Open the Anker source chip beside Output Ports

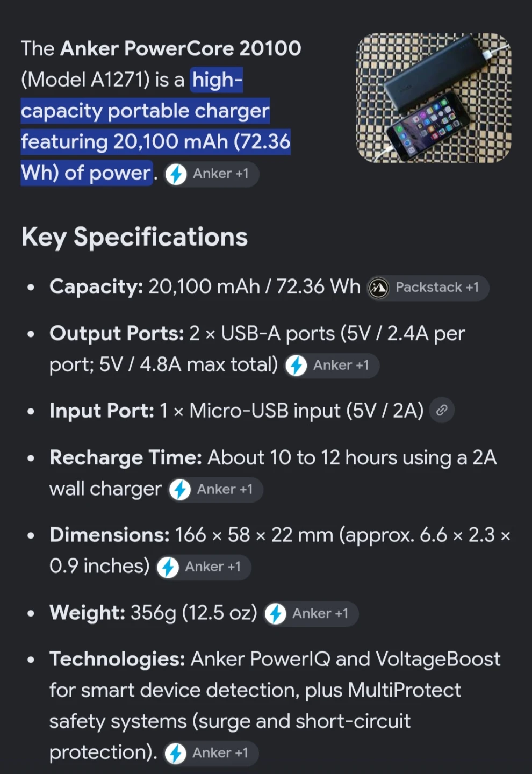coord(332,365)
